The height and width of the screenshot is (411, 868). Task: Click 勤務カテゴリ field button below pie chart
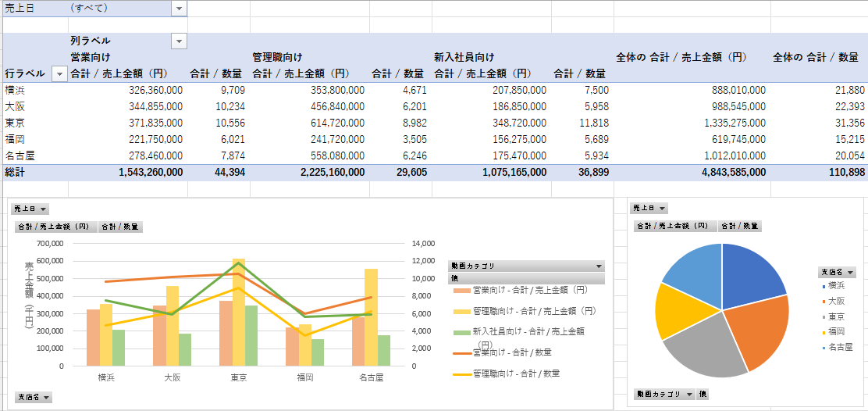tap(663, 394)
